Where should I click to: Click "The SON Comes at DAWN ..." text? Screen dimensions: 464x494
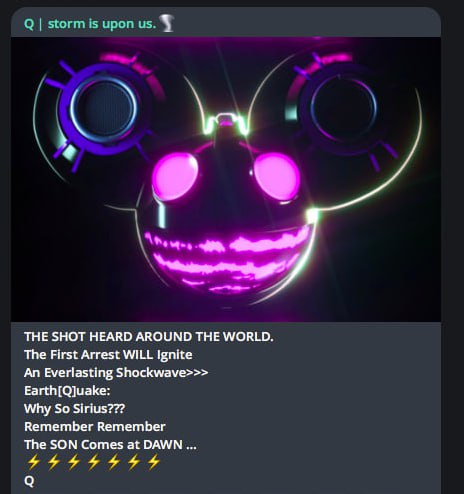pos(110,445)
